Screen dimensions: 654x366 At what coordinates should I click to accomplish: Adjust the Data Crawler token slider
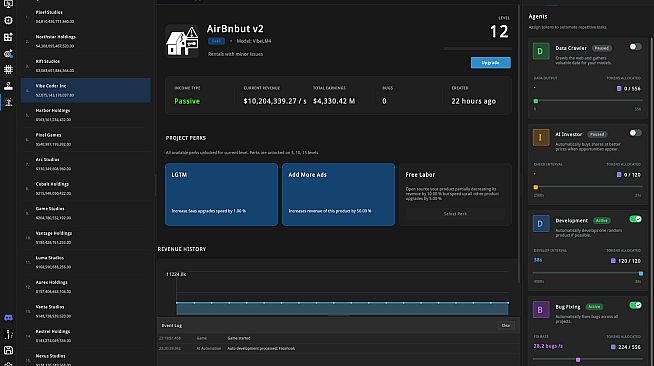(x=587, y=101)
